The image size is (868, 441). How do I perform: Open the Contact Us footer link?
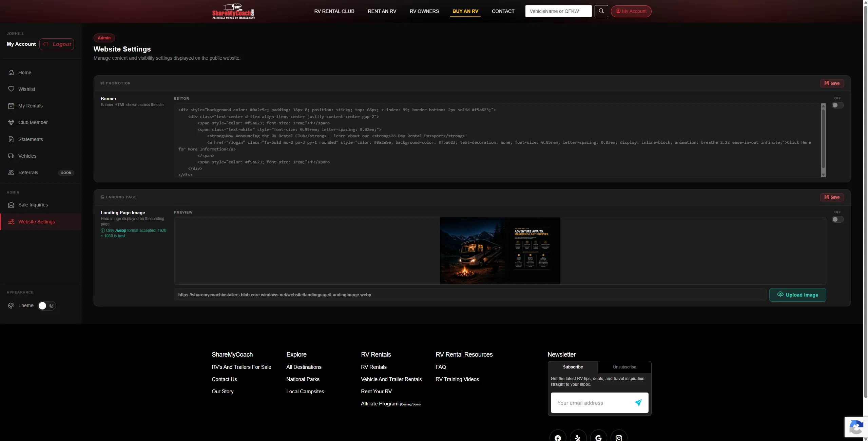pyautogui.click(x=224, y=379)
